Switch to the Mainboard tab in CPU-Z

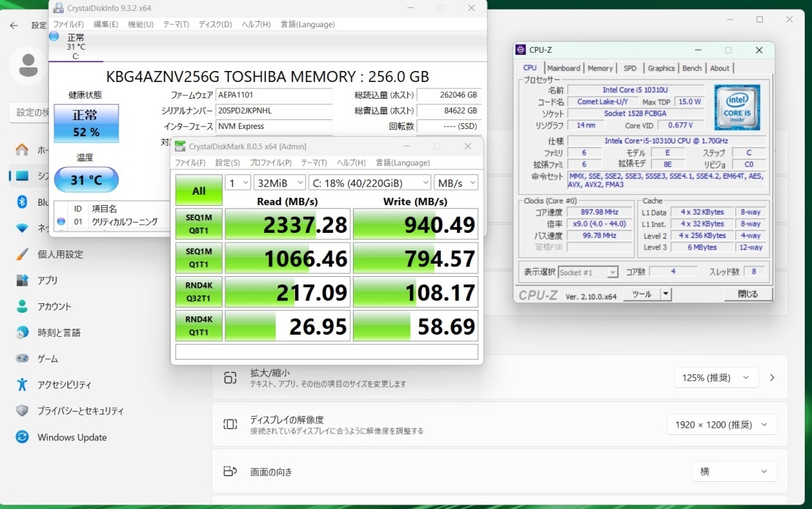click(563, 68)
